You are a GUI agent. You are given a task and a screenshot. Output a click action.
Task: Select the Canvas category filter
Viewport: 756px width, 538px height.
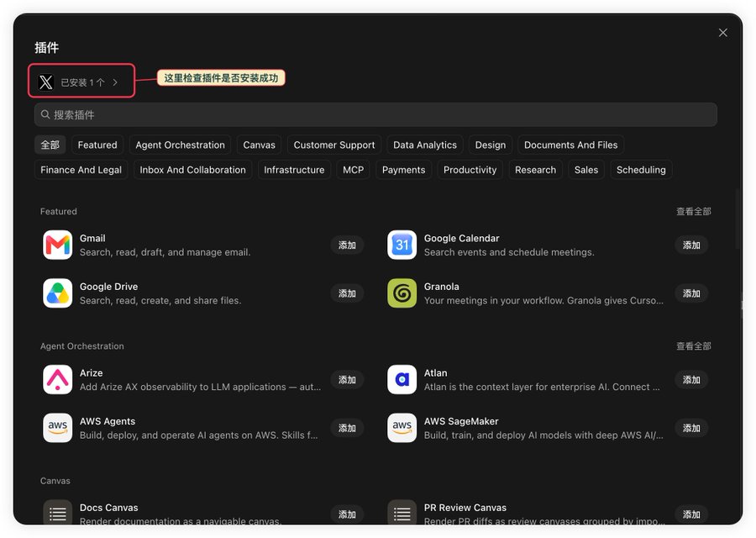pos(259,145)
